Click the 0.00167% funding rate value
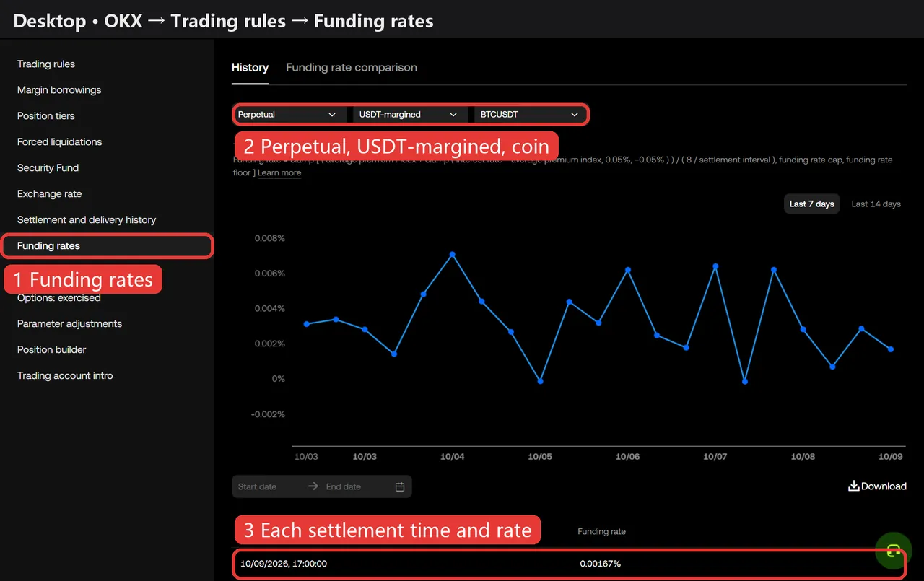This screenshot has width=924, height=581. [x=600, y=564]
